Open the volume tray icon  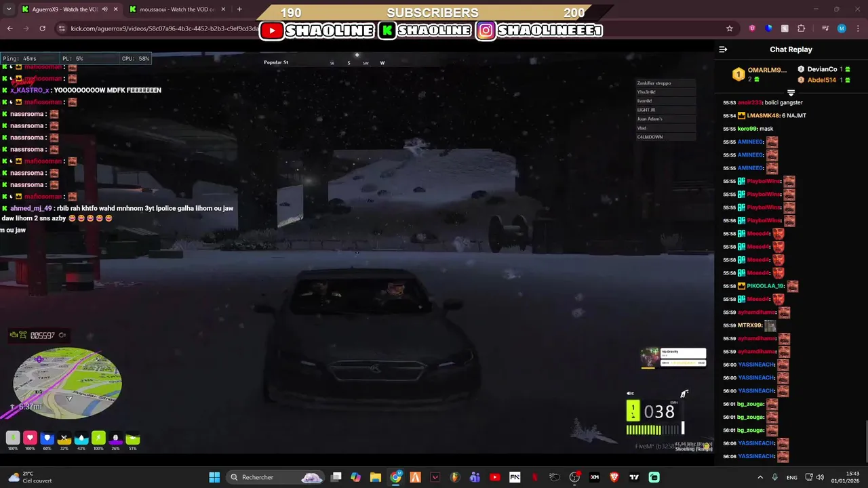(820, 477)
